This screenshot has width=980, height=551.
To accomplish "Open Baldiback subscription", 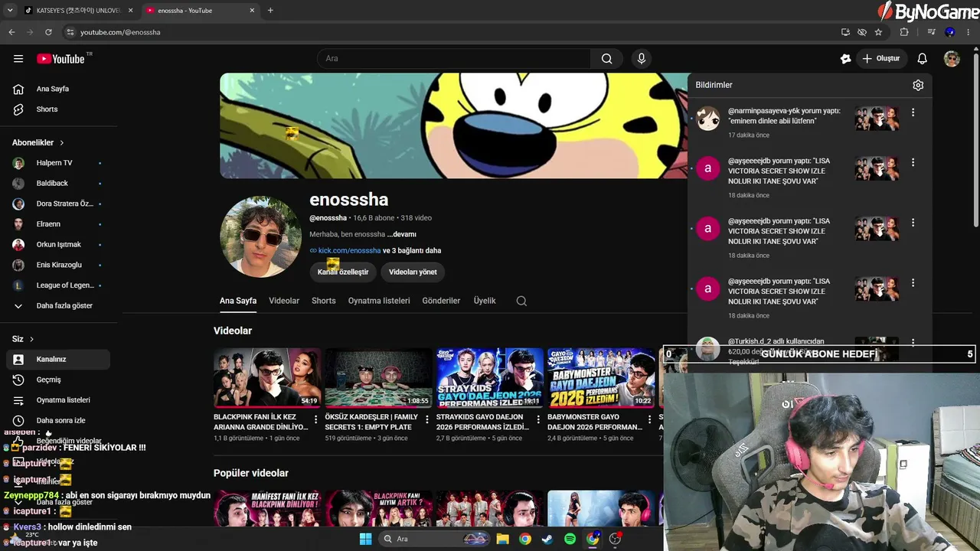I will tap(58, 184).
